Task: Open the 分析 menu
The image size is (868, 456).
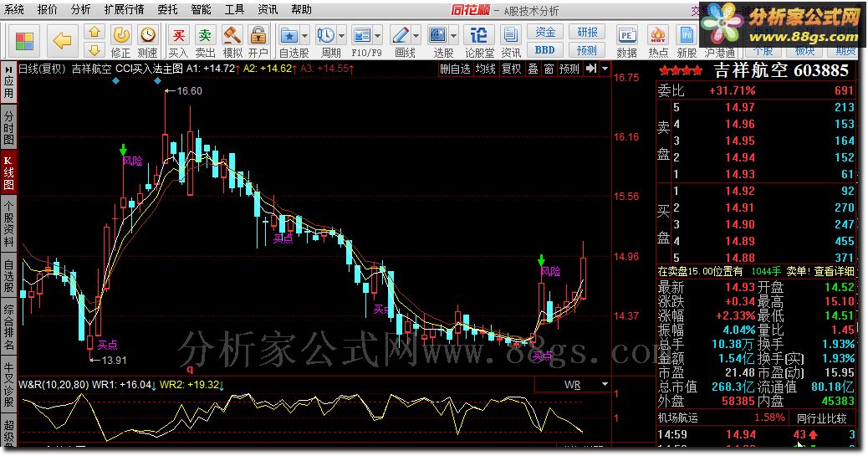Action: point(80,9)
